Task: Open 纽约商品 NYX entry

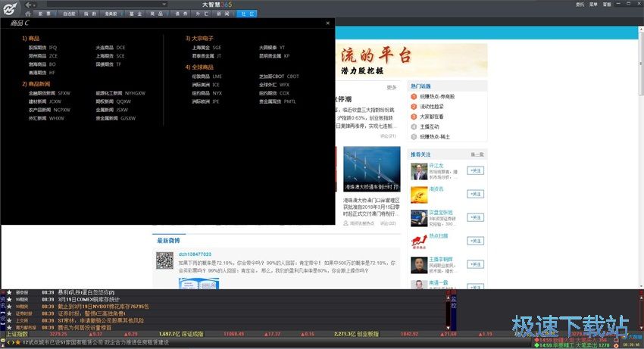Action: point(207,93)
